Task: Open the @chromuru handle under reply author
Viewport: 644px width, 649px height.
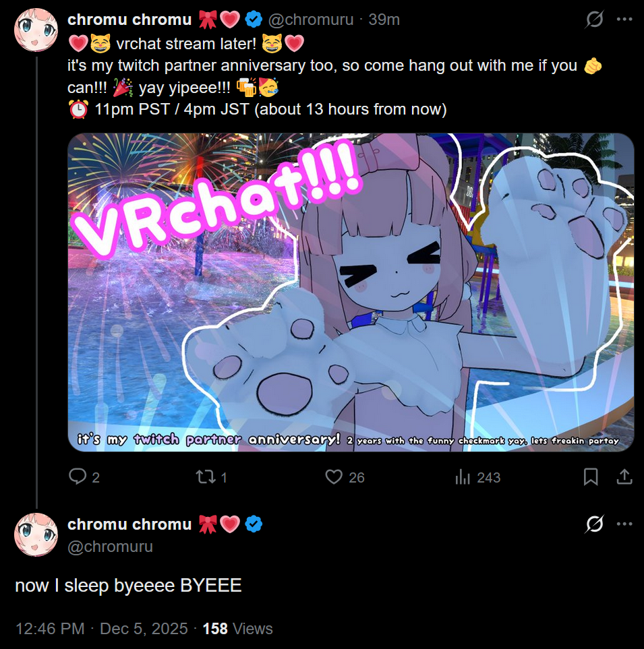Action: 110,547
